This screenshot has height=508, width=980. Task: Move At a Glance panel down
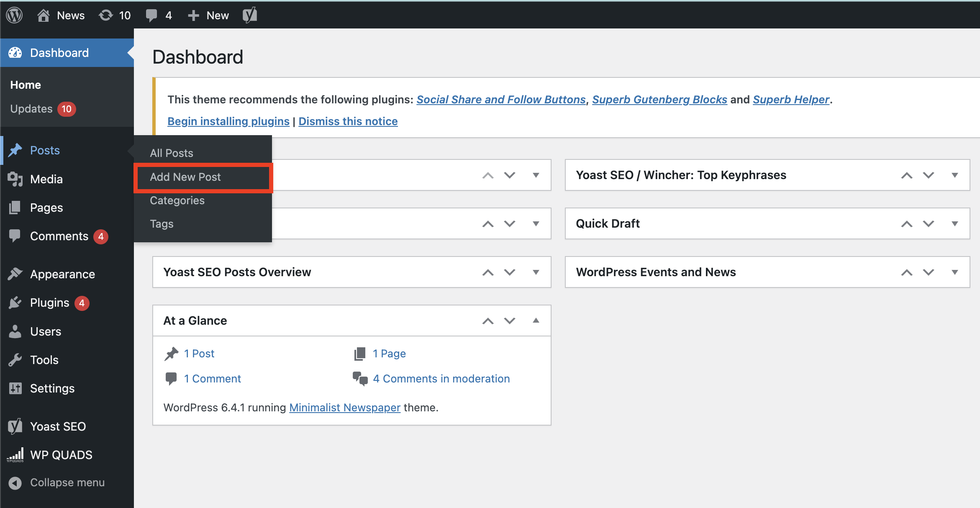point(510,321)
